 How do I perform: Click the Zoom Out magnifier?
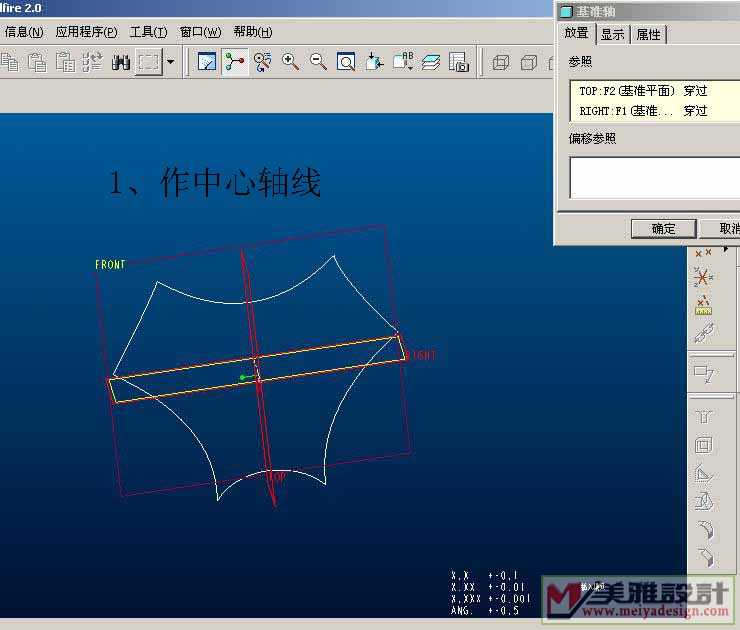pos(319,62)
